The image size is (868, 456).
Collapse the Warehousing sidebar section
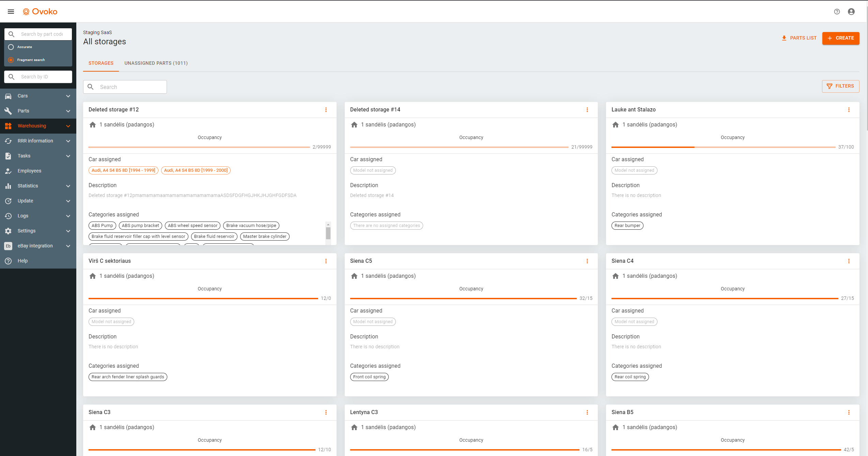tap(68, 126)
